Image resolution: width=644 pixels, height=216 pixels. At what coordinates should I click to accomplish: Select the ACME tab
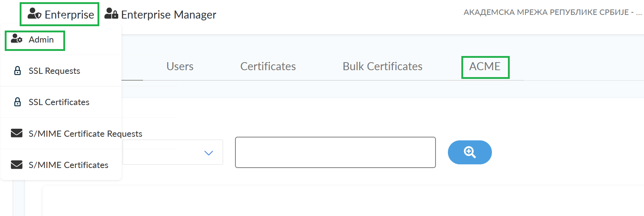click(x=485, y=67)
